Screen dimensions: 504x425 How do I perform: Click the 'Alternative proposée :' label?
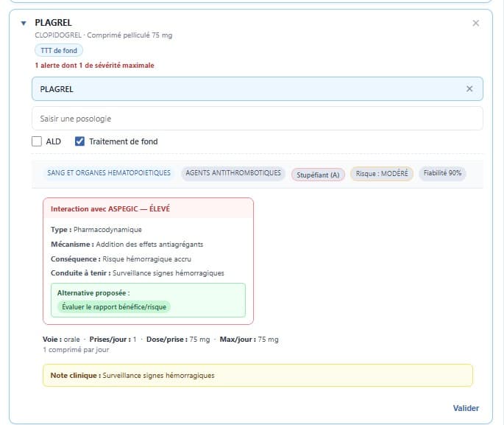tap(93, 292)
